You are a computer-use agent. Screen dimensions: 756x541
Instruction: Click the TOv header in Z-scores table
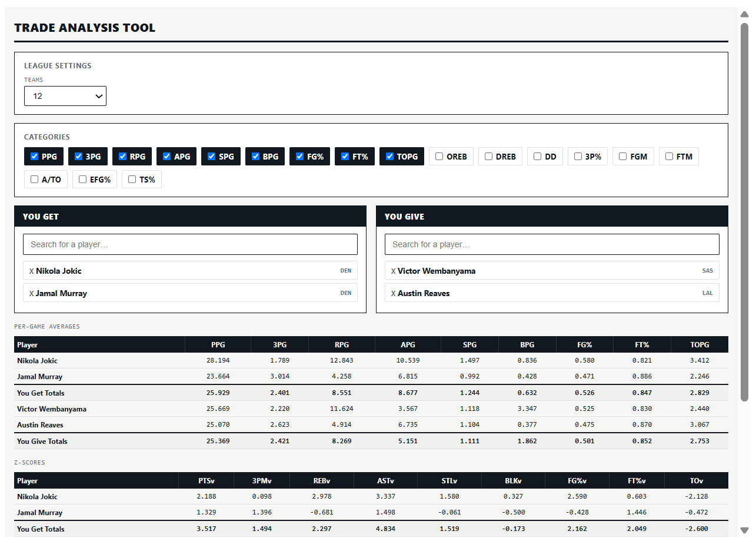(697, 481)
